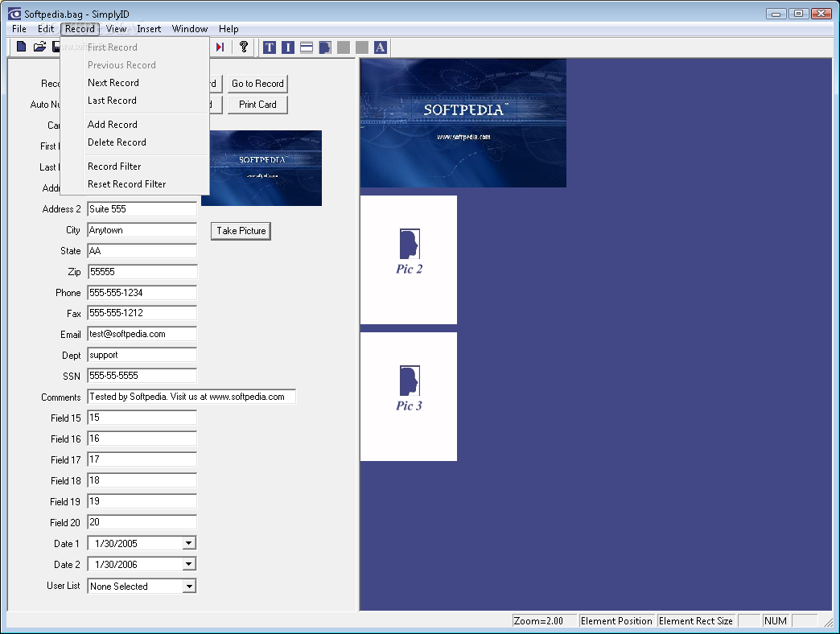Click the Open folder toolbar icon
Viewport: 840px width, 634px height.
(x=39, y=47)
